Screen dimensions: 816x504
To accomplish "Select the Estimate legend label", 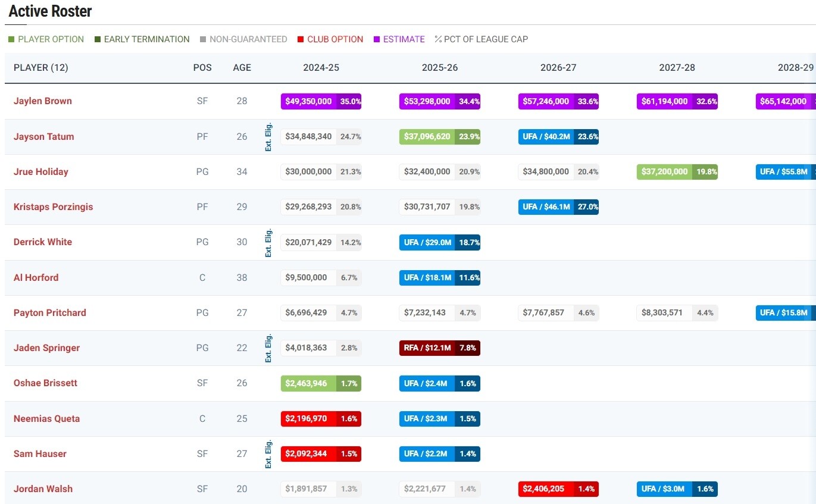I will tap(404, 39).
